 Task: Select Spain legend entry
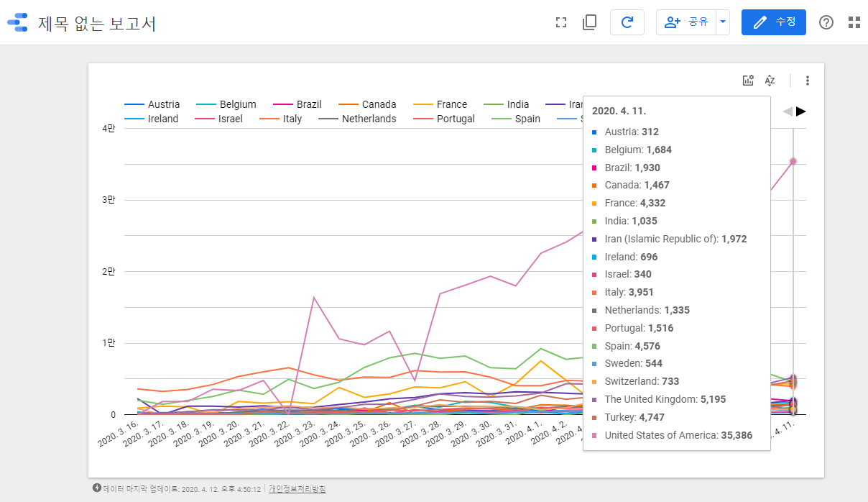pyautogui.click(x=517, y=119)
